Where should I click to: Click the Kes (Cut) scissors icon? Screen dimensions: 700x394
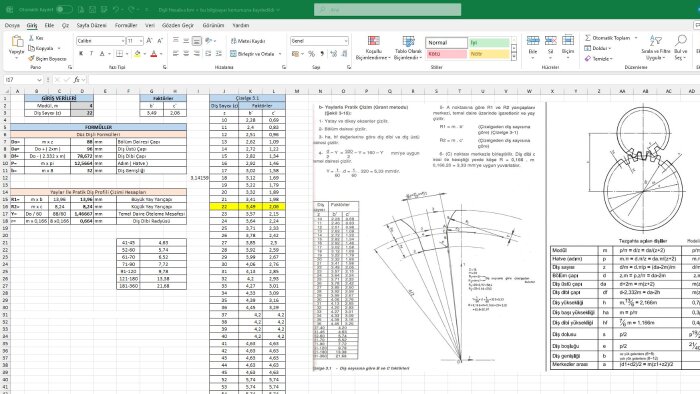click(x=31, y=38)
